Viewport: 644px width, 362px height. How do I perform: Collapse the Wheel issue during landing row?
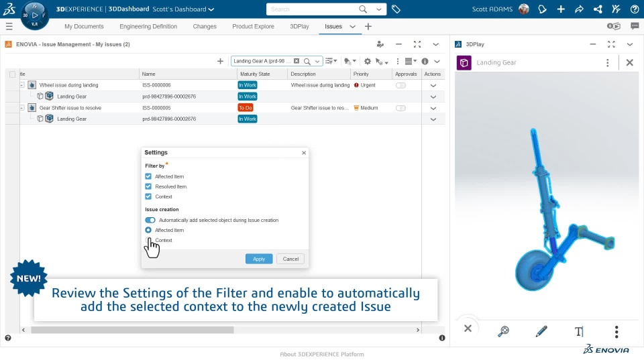click(22, 85)
